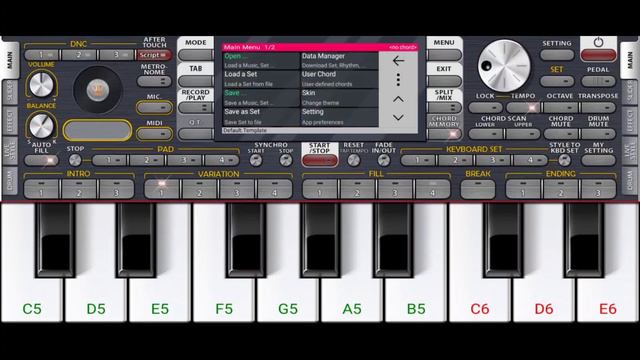Click the Split/Mix button
The image size is (640, 360).
[444, 108]
